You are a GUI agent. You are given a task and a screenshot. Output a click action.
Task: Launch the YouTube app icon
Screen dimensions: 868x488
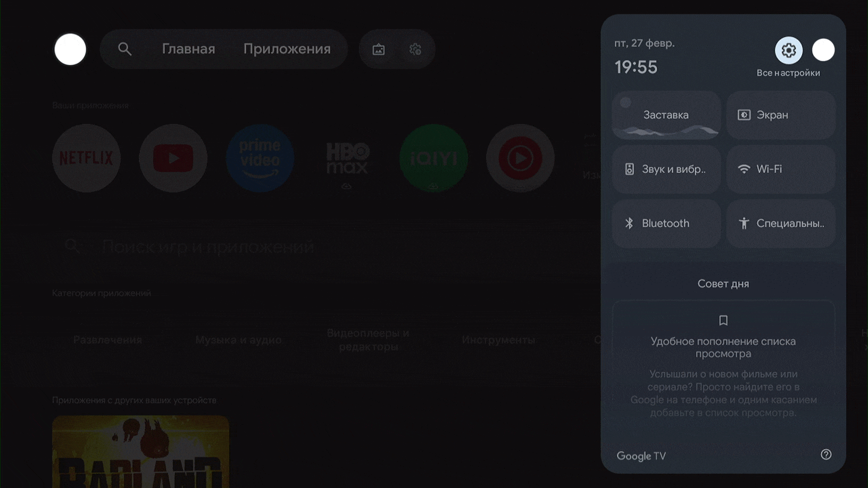(x=173, y=158)
